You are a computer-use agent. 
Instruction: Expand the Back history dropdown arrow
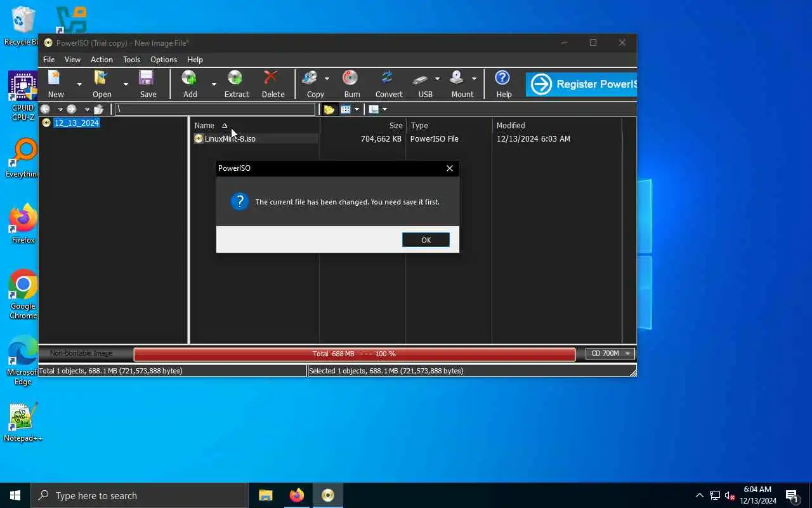pyautogui.click(x=60, y=109)
